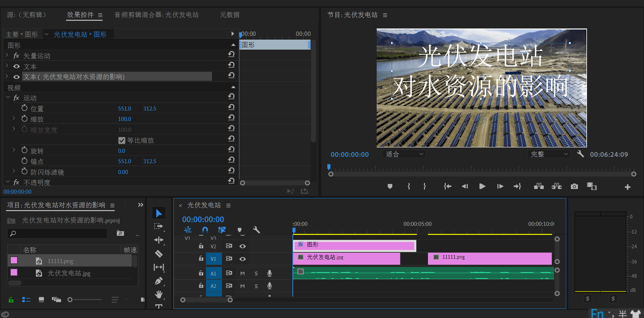
Task: Reset the Position parameter
Action: pos(231,107)
